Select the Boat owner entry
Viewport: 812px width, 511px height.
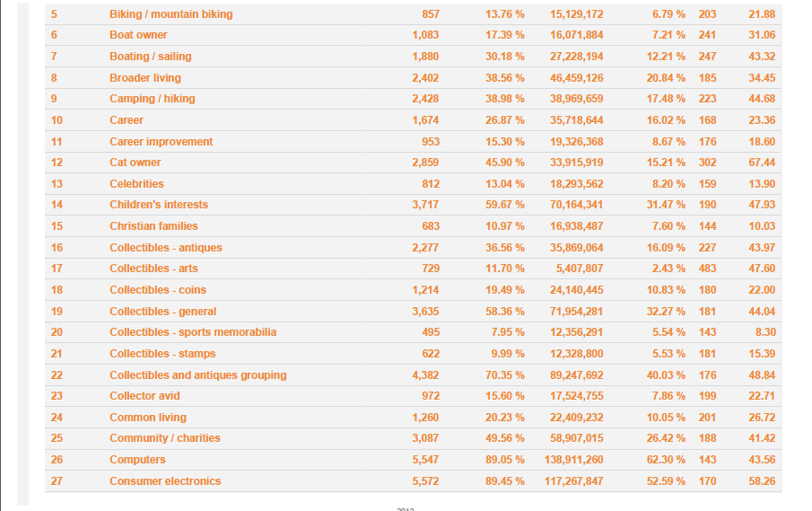[x=138, y=35]
